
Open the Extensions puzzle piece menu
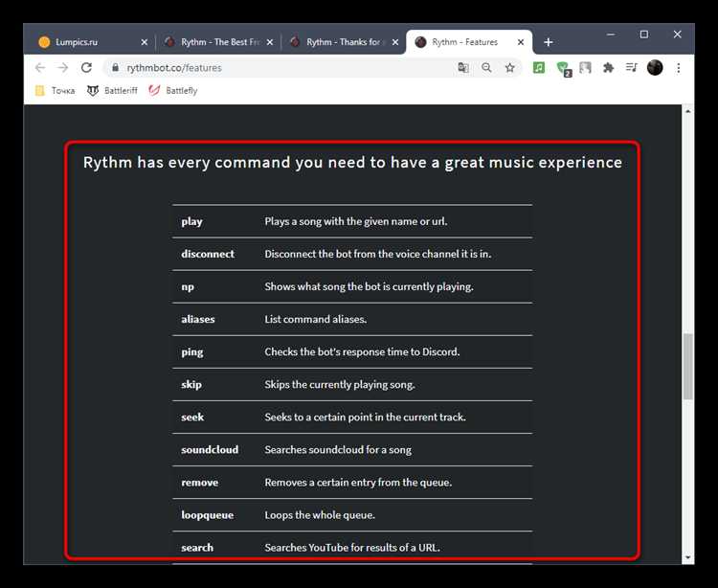click(608, 68)
